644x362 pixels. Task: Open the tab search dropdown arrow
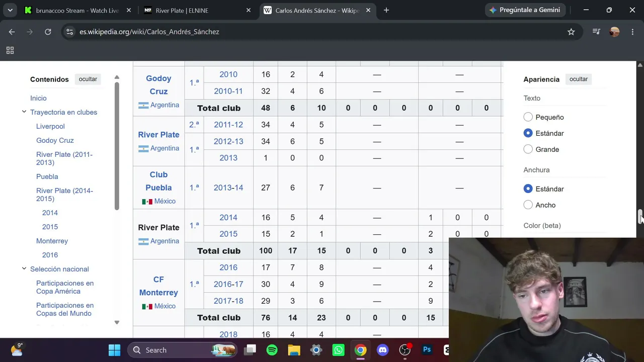point(10,10)
